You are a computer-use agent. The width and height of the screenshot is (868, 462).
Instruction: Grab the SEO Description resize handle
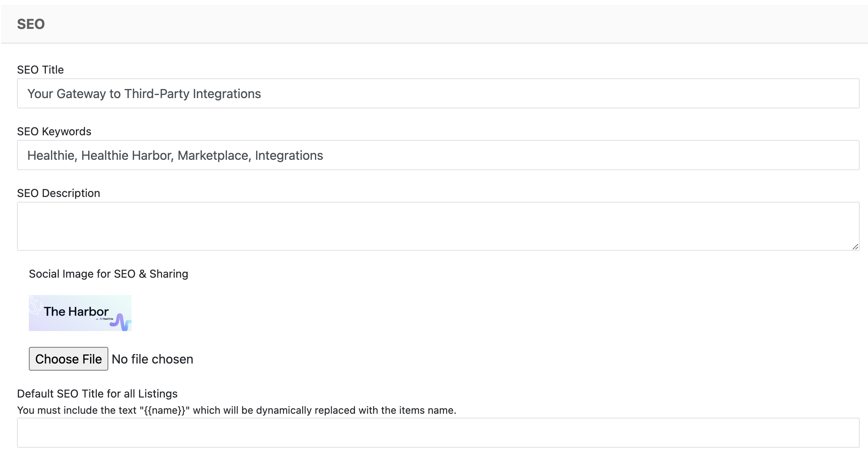coord(855,246)
